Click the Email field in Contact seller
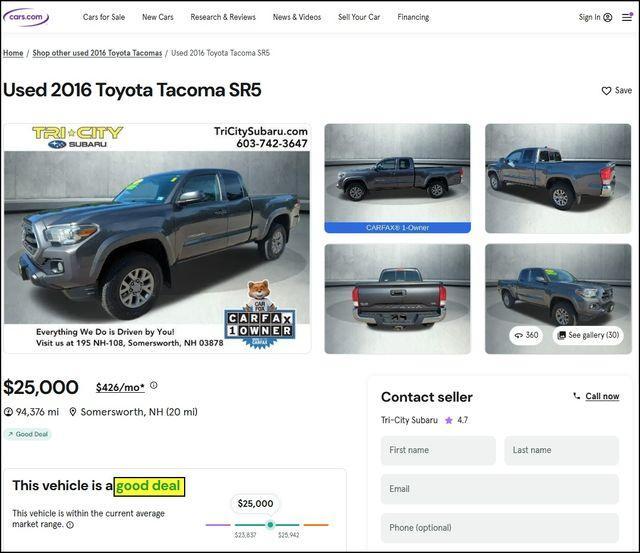The height and width of the screenshot is (553, 640). [x=500, y=489]
